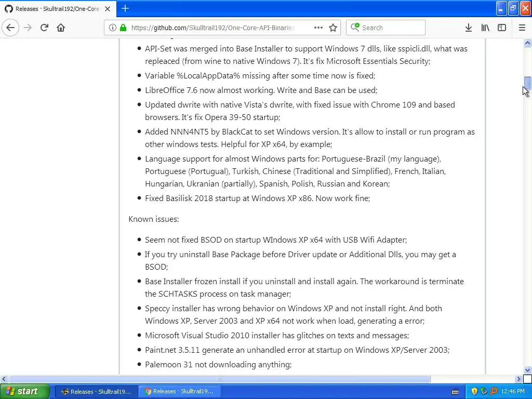The width and height of the screenshot is (532, 399).
Task: Reload the current page
Action: pos(44,28)
